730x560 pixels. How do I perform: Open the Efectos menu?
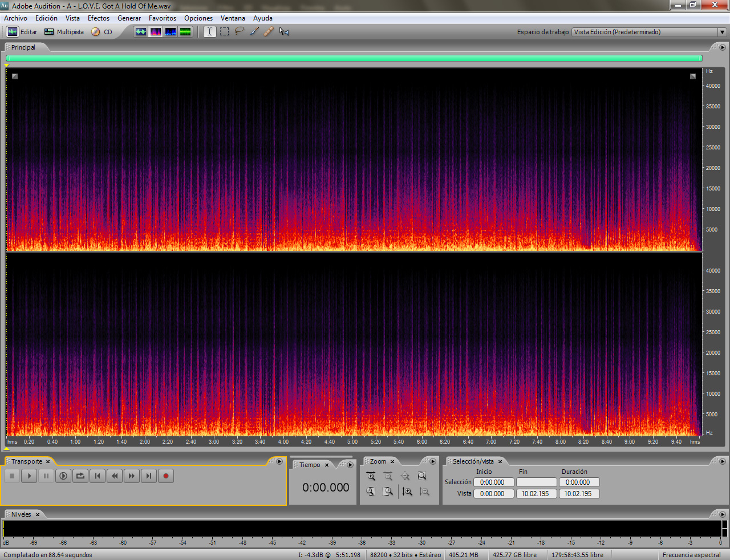point(99,18)
